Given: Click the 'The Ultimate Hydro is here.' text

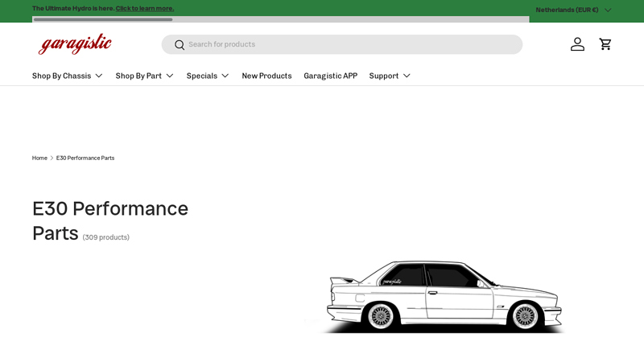Looking at the screenshot, I should [73, 8].
